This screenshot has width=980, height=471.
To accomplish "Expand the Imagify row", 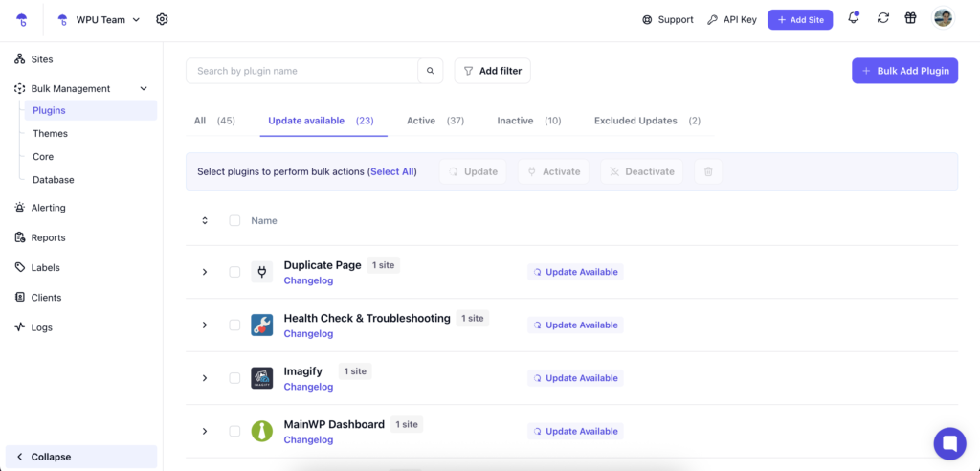I will [205, 378].
